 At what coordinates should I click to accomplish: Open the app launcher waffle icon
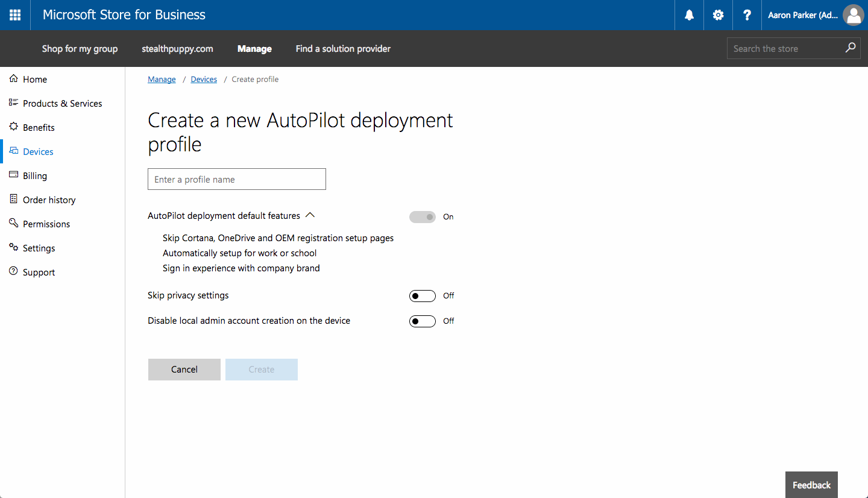(x=15, y=15)
